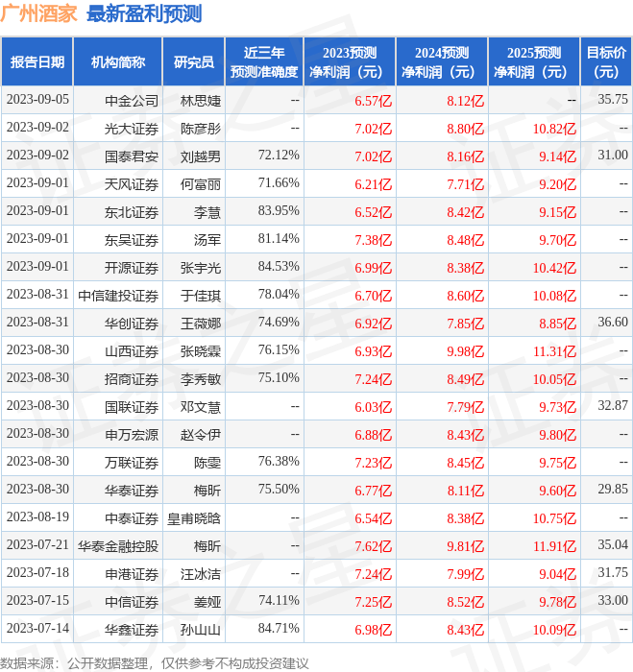Click the 2023-07-14 report date
This screenshot has width=633, height=672.
[37, 629]
